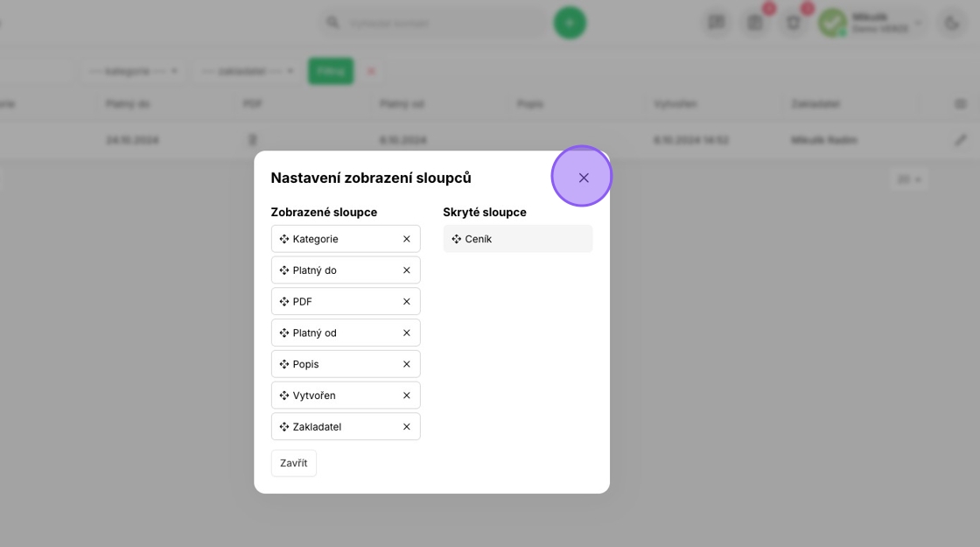Viewport: 980px width, 547px height.
Task: Open the user account menu
Action: [x=871, y=23]
